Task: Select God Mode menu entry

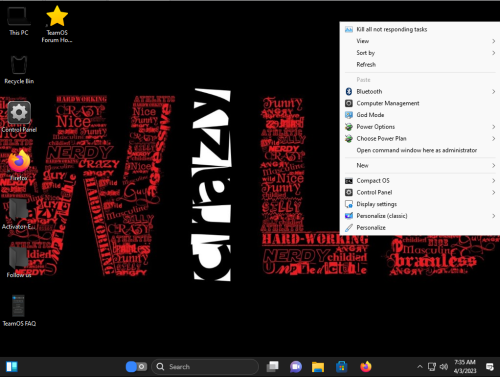Action: (x=420, y=115)
